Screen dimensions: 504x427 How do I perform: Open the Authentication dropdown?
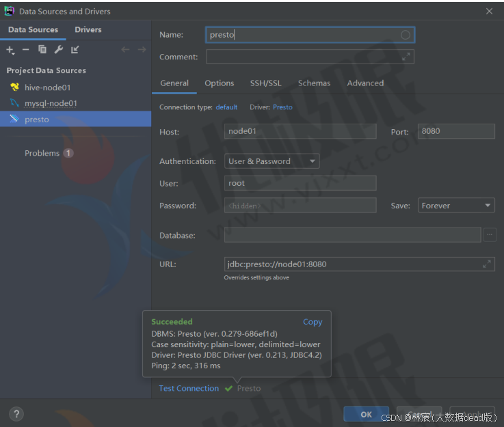click(272, 161)
